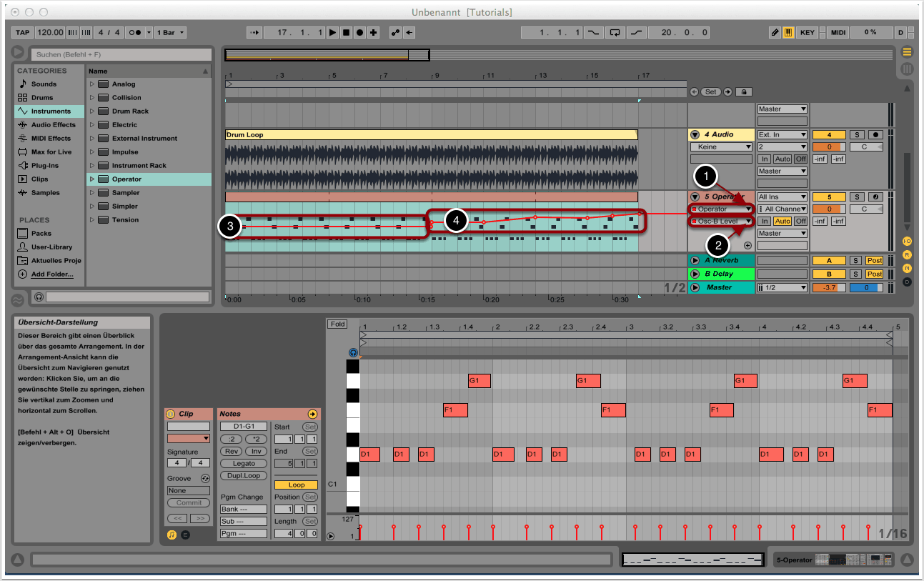Solo the 4 Audio track
The image size is (924, 581).
tap(855, 134)
